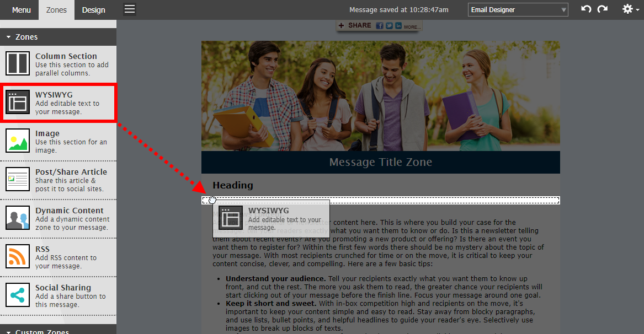This screenshot has height=334, width=644.
Task: Select the Dynamic Content zone icon
Action: tap(18, 218)
